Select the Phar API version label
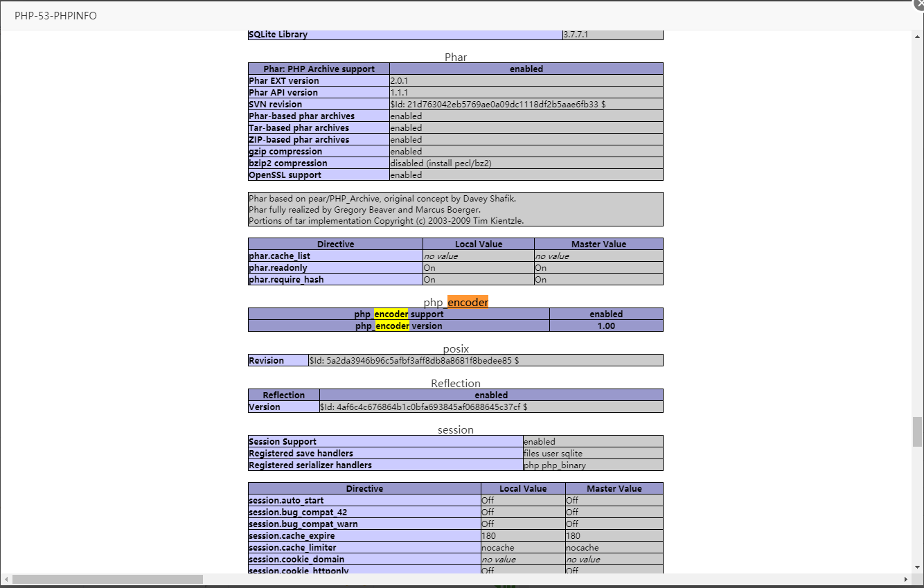 click(x=283, y=92)
